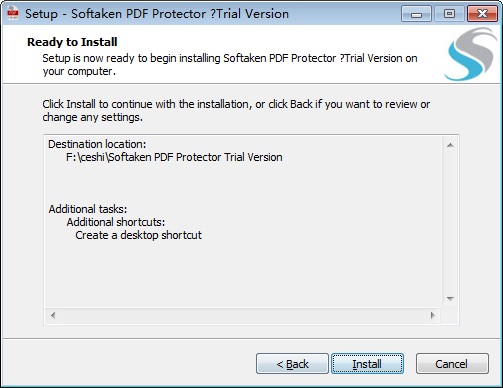Image resolution: width=503 pixels, height=388 pixels.
Task: Click the horizontal scrollbar track in summary box
Action: 243,315
